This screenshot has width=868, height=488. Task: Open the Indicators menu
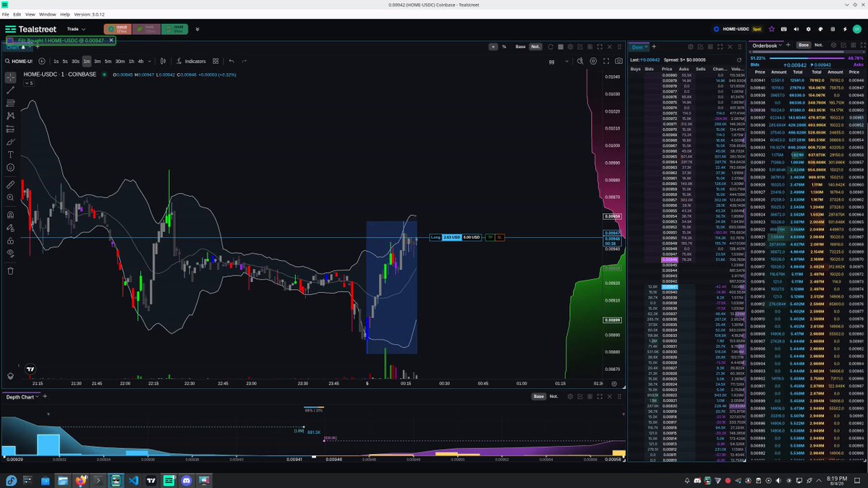191,61
